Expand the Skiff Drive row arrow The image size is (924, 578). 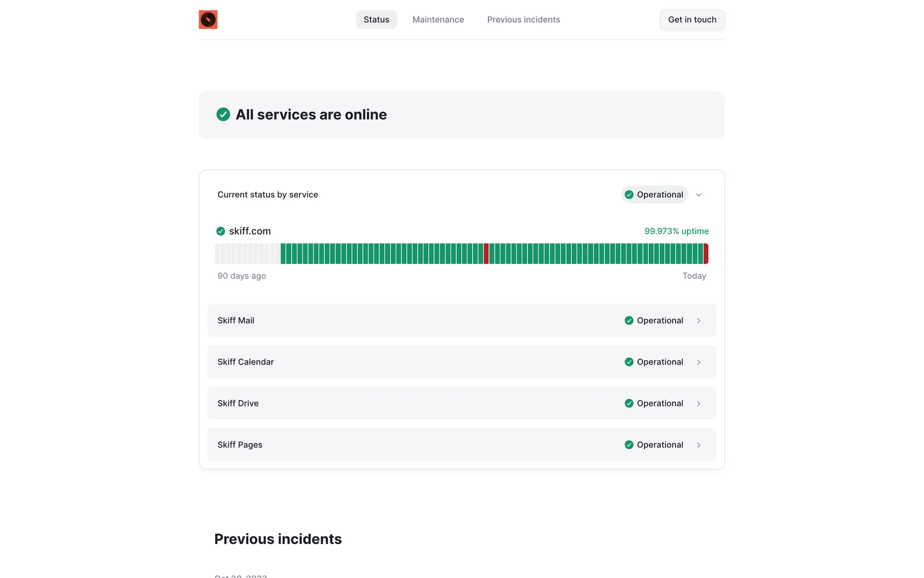(699, 404)
